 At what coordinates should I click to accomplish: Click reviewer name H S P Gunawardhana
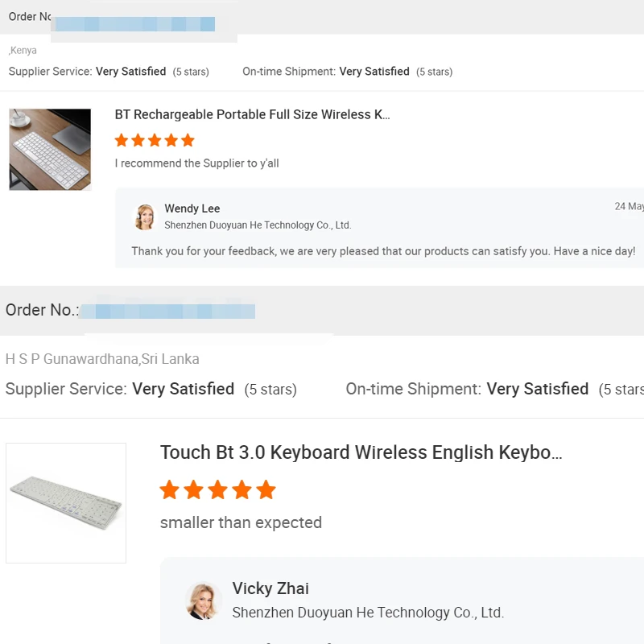pyautogui.click(x=71, y=359)
